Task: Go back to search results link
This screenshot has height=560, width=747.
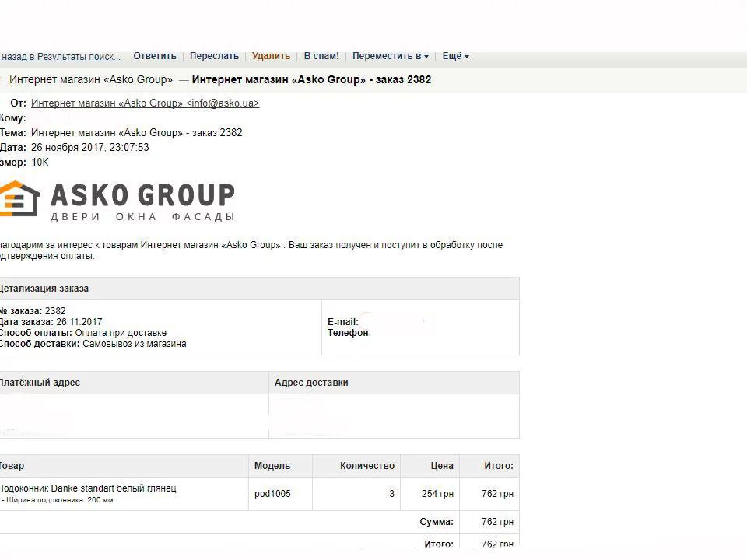Action: point(60,57)
